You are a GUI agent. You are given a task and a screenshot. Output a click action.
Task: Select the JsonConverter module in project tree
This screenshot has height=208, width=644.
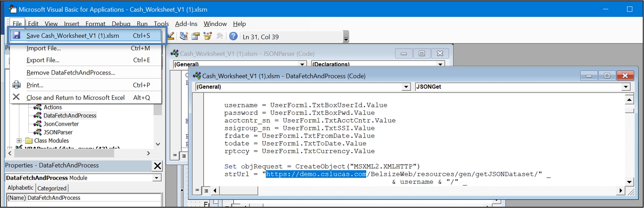click(x=61, y=124)
